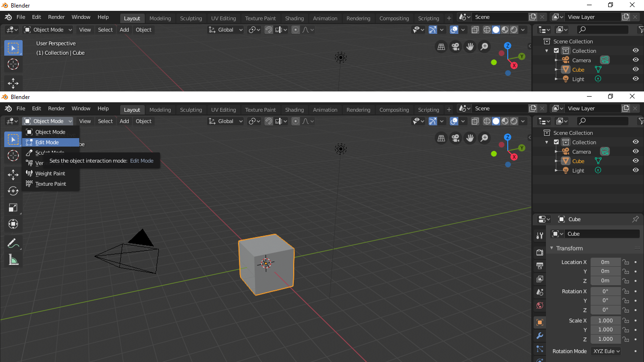644x362 pixels.
Task: Switch to the Modeling workspace tab
Action: [160, 109]
